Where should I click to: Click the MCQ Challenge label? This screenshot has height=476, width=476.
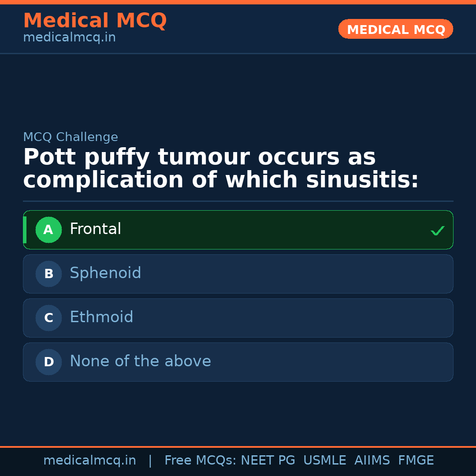pyautogui.click(x=71, y=137)
